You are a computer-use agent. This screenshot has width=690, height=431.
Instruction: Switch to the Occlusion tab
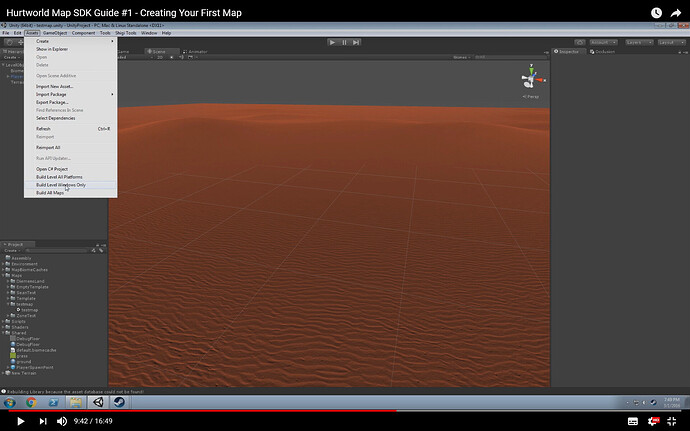click(x=602, y=52)
